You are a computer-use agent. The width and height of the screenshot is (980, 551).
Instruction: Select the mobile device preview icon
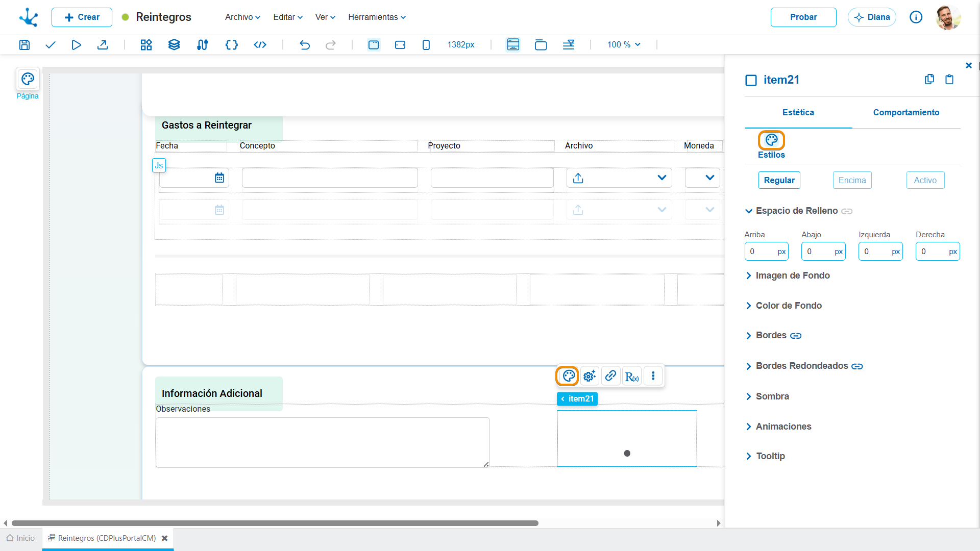(426, 45)
